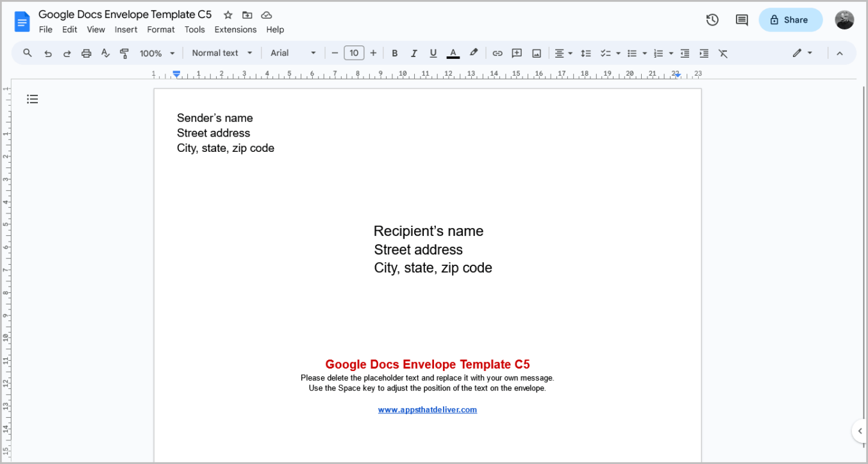868x464 pixels.
Task: Click the red Envelope Template C5 heading
Action: (428, 365)
